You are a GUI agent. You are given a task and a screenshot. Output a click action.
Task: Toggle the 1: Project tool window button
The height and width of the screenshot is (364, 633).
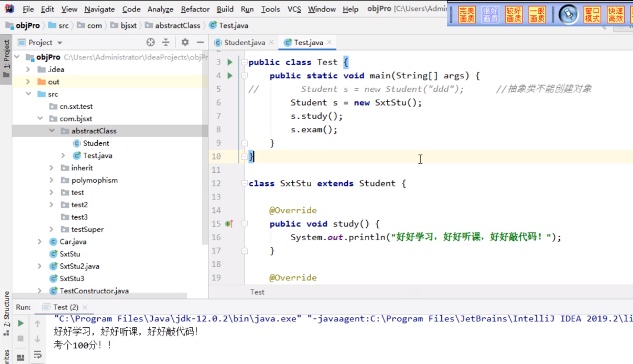[6, 59]
